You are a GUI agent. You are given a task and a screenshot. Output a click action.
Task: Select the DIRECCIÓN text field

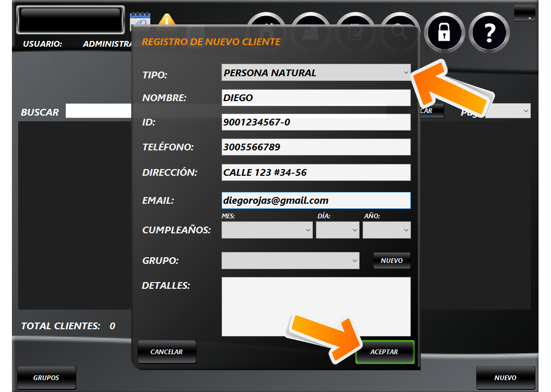coord(315,173)
